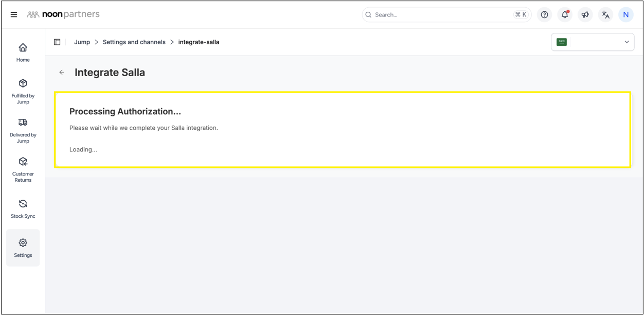Open the help question mark icon
Viewport: 644px width, 315px height.
(x=544, y=15)
